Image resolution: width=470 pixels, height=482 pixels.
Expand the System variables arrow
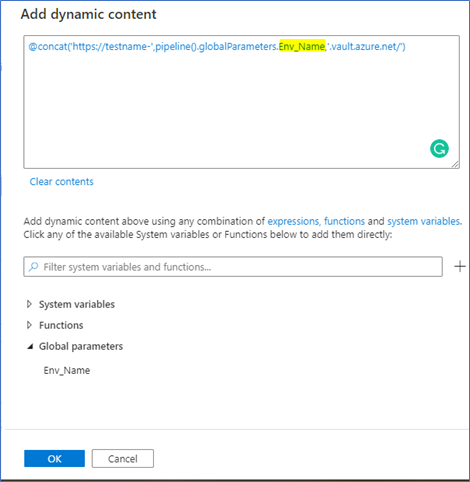click(x=29, y=304)
